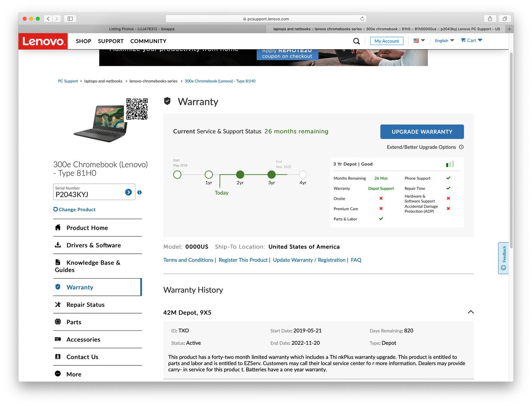The image size is (532, 406).
Task: Click the warranty signal bars icon
Action: [450, 164]
